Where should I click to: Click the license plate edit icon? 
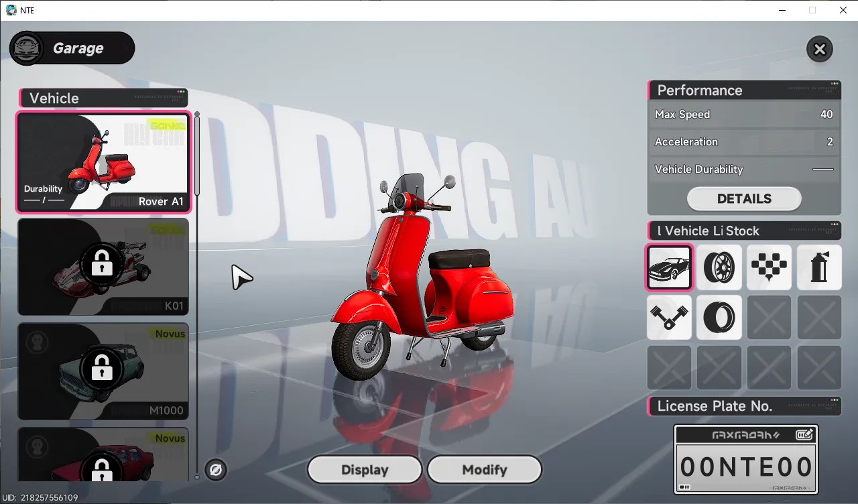804,435
